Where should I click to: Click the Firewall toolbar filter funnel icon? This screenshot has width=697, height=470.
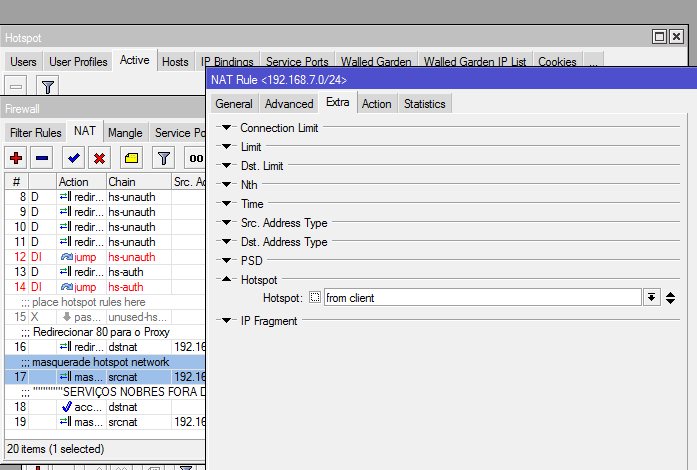coord(164,158)
